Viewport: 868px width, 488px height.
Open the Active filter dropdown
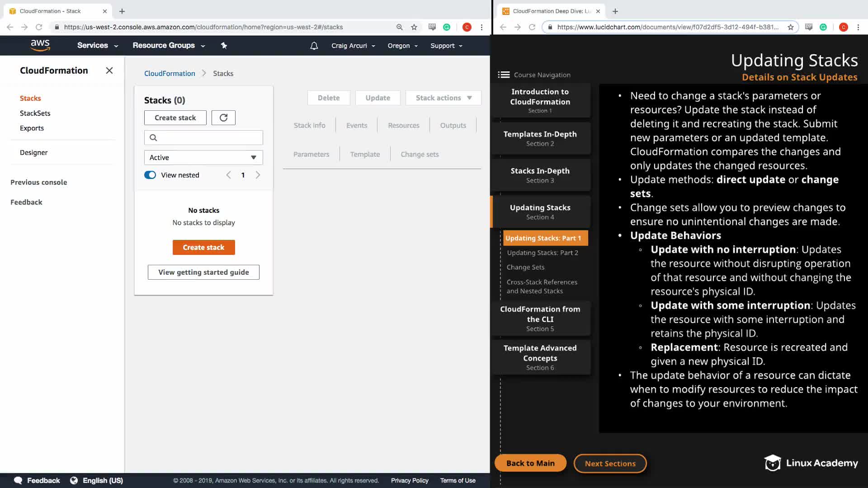(x=203, y=157)
